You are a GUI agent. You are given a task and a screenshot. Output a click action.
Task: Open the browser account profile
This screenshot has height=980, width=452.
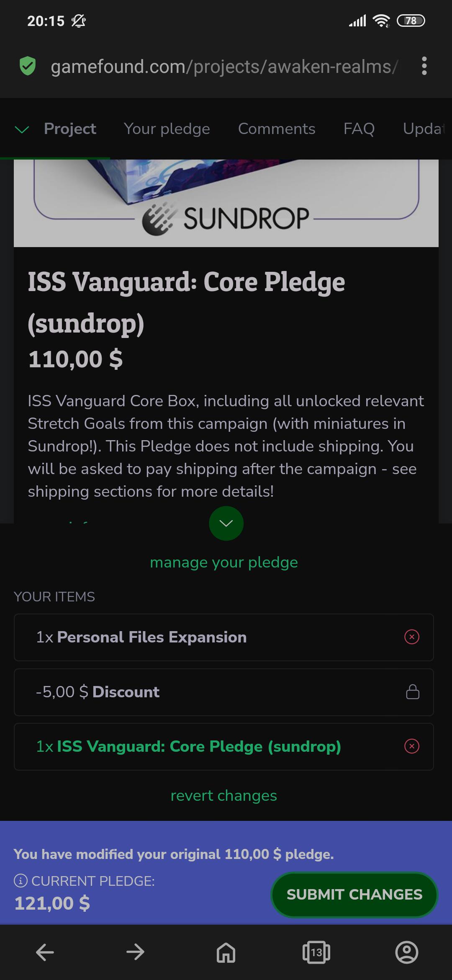click(x=406, y=952)
